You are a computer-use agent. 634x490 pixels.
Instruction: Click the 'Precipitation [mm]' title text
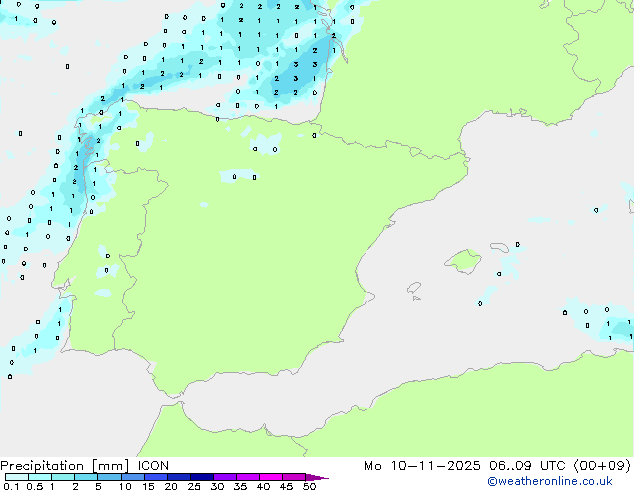coord(65,466)
